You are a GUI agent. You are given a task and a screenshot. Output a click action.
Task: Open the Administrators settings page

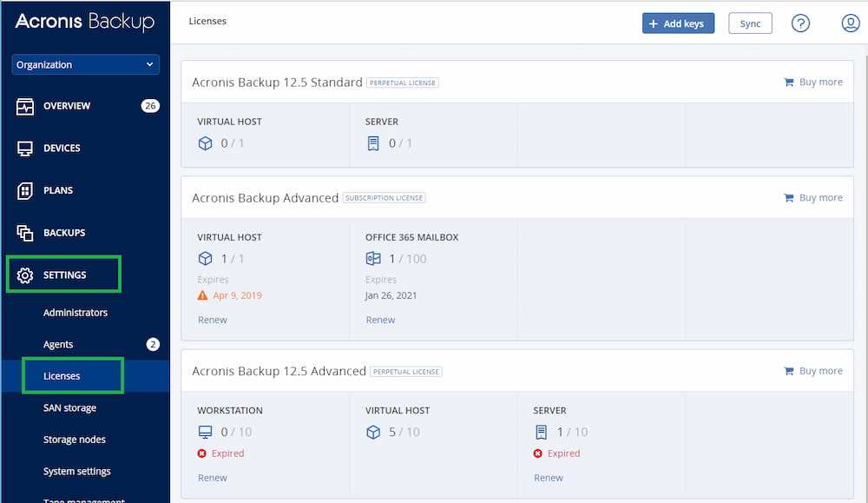pos(76,313)
